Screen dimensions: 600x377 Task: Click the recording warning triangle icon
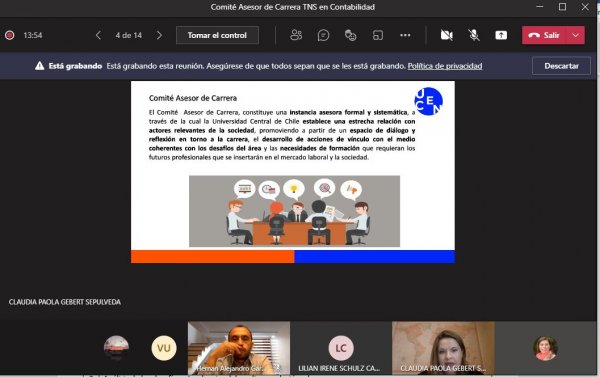coord(39,66)
